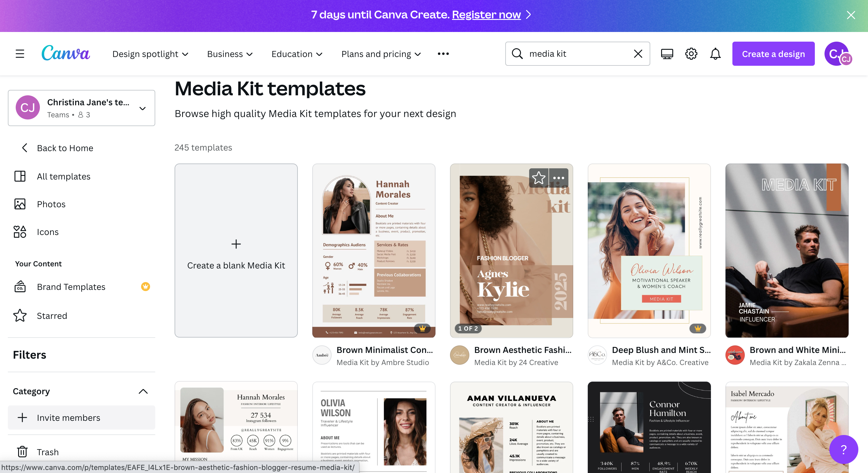Viewport: 868px width, 473px height.
Task: Click the Brown Minimalist Con... template thumbnail
Action: point(374,250)
